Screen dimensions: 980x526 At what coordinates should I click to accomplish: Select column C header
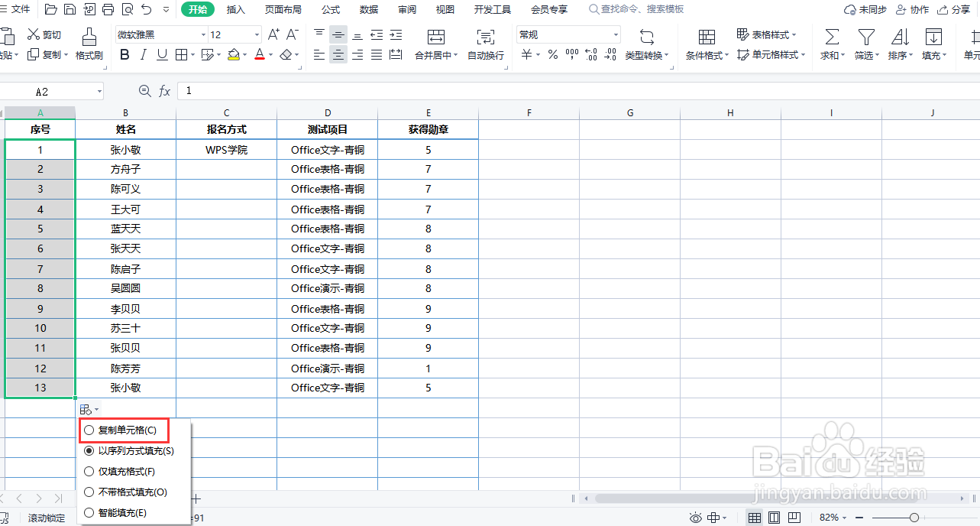click(226, 112)
